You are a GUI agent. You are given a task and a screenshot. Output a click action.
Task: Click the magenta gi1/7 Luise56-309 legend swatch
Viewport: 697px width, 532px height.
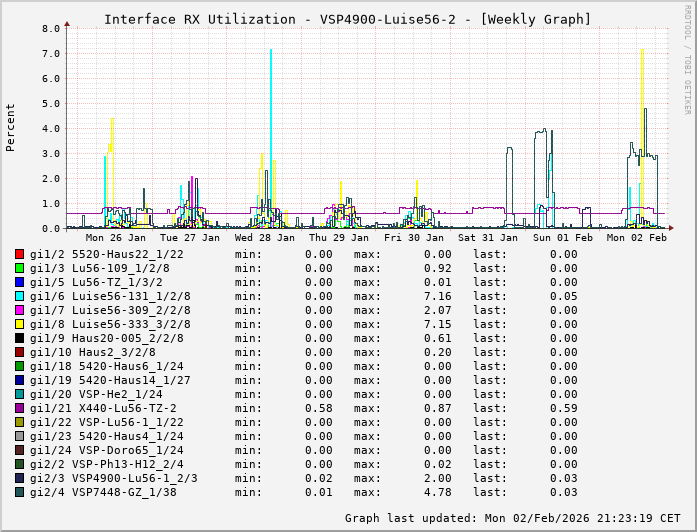point(20,310)
